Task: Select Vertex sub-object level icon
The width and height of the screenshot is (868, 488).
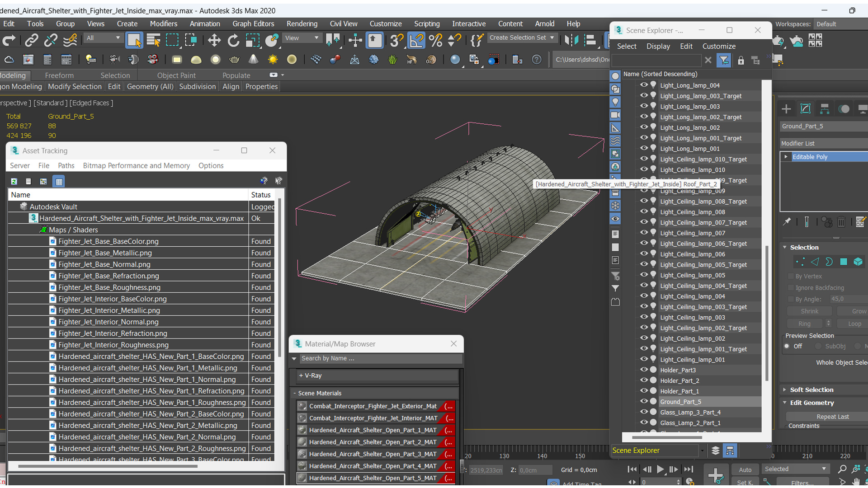Action: click(x=800, y=262)
